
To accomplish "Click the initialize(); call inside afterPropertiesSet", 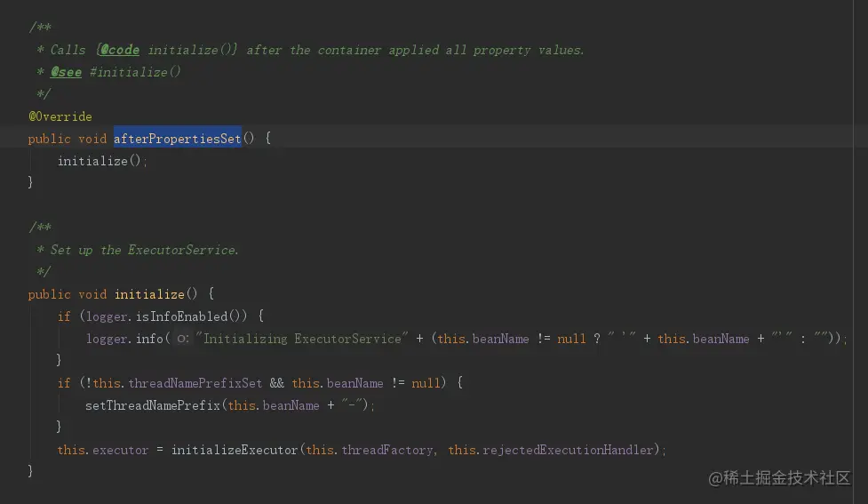I will pyautogui.click(x=102, y=161).
